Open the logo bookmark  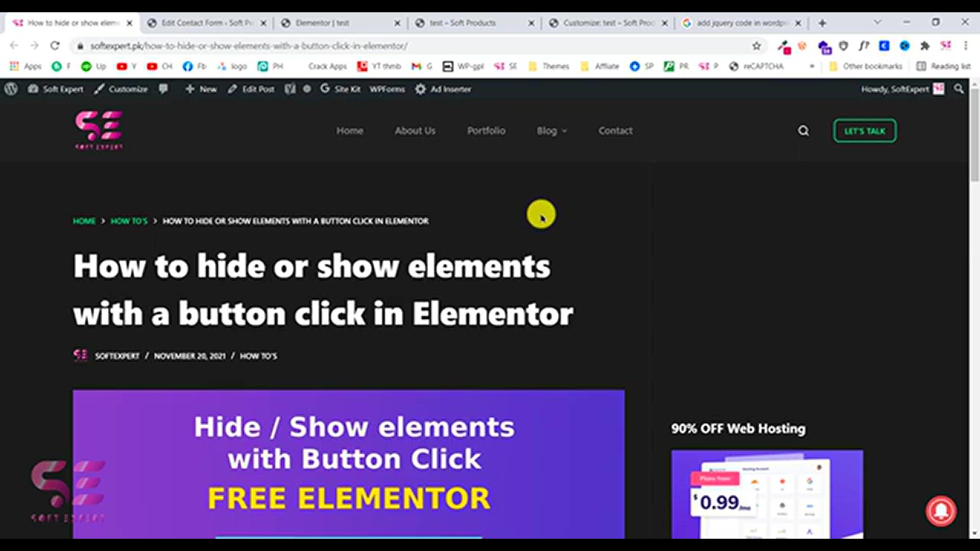tap(232, 66)
